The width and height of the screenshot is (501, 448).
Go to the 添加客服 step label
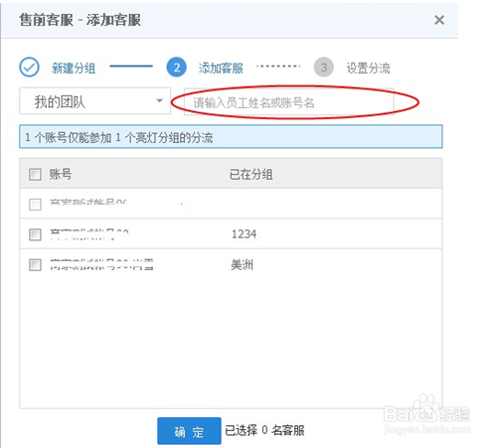[x=221, y=69]
